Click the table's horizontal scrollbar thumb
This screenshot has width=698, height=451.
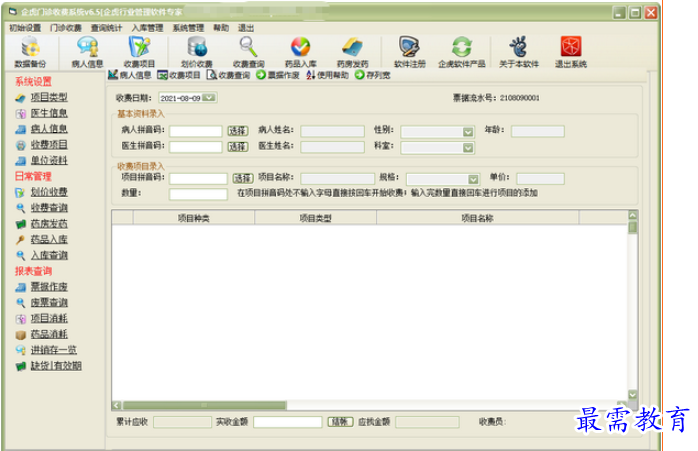click(x=205, y=405)
